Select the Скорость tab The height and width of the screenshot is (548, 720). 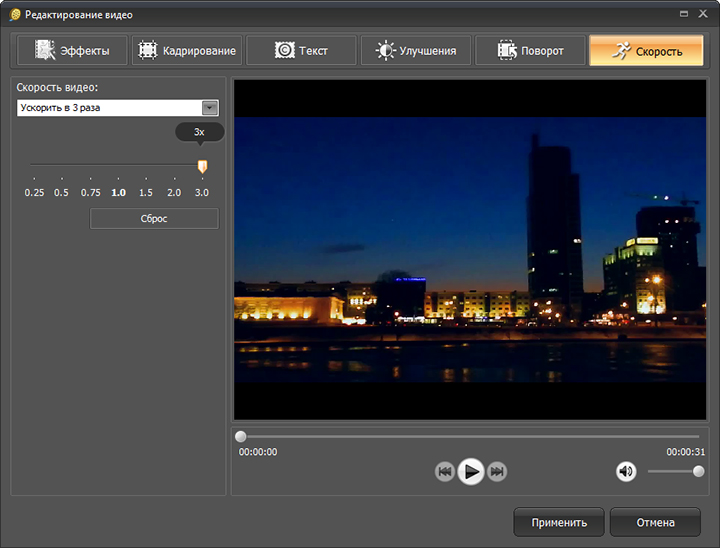tap(646, 51)
